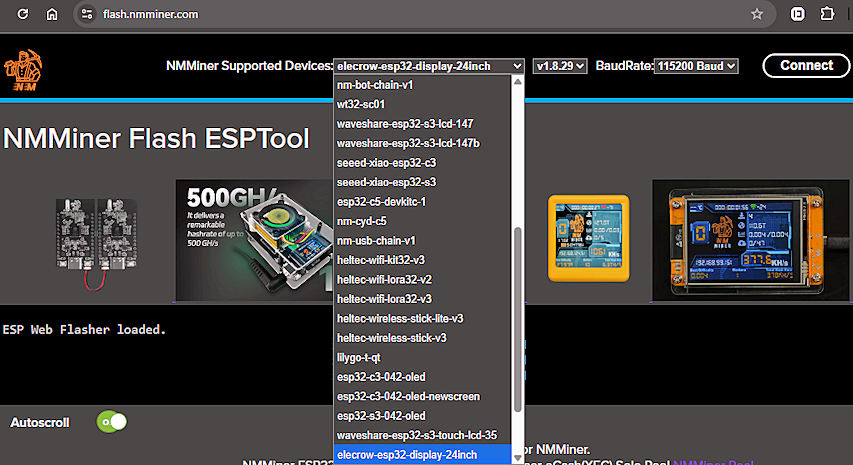Screen dimensions: 853x465
Task: Bookmark this page with the star icon
Action: coord(757,14)
